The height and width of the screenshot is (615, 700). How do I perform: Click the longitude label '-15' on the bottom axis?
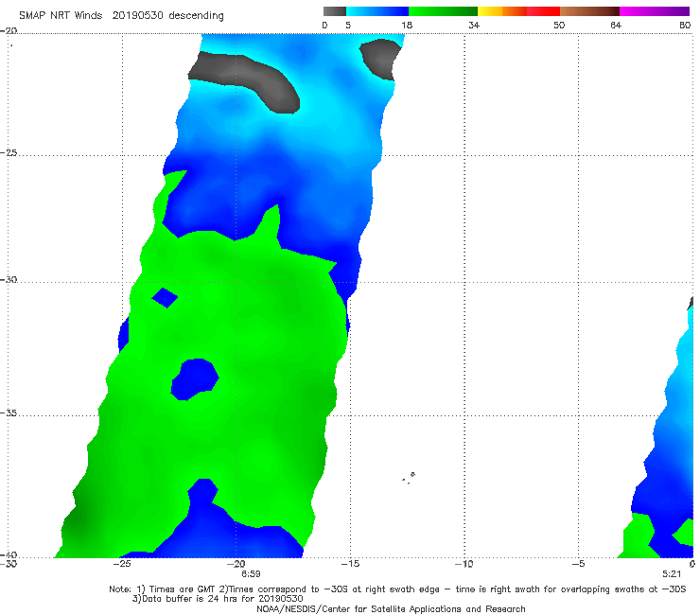tap(350, 564)
